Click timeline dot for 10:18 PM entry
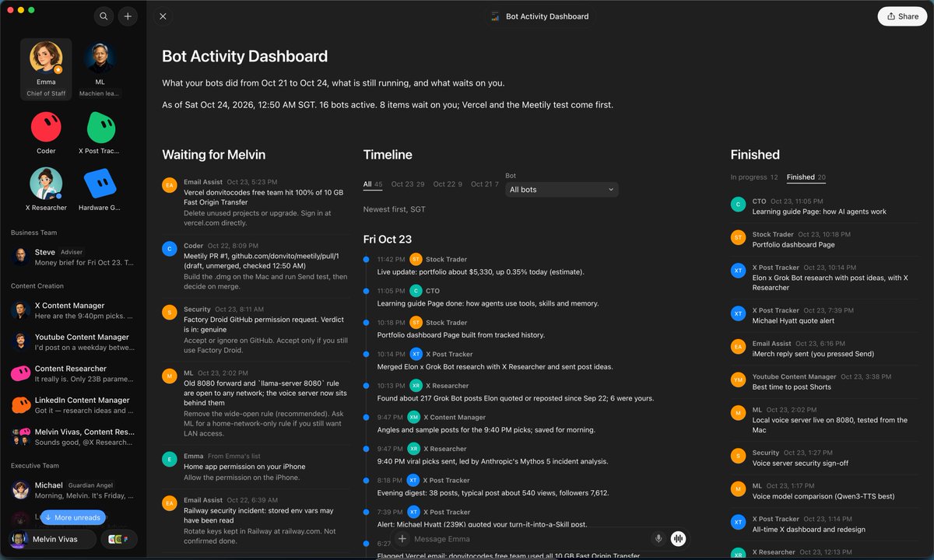 366,322
